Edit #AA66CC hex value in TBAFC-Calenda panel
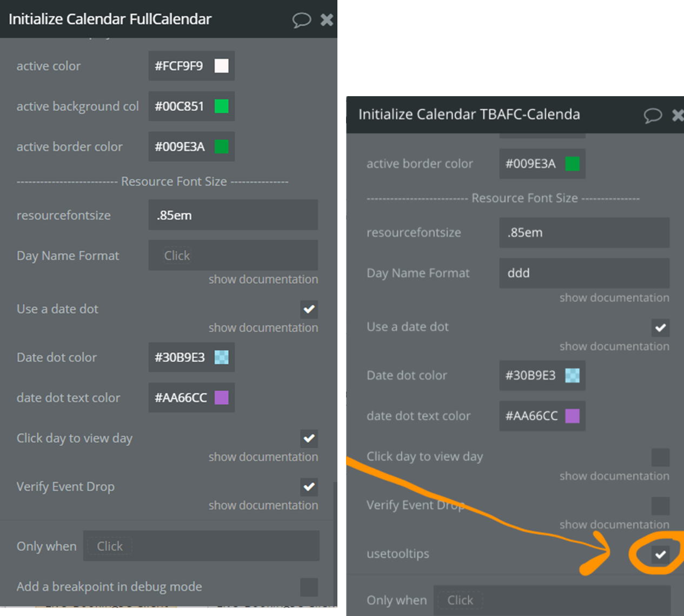This screenshot has height=616, width=684. coord(532,416)
